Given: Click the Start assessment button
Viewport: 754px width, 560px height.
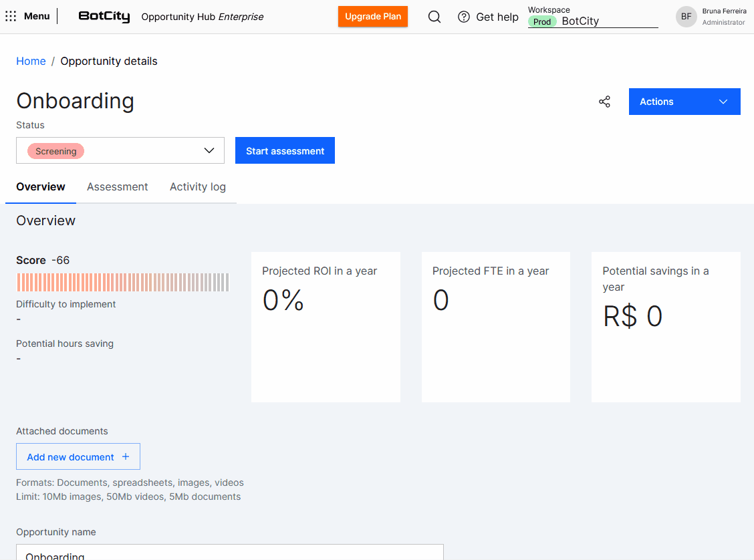Looking at the screenshot, I should click(285, 150).
